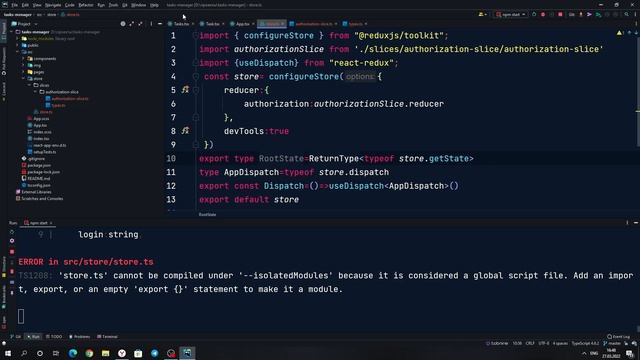Expand the pages folder
640x360 pixels.
click(x=23, y=72)
